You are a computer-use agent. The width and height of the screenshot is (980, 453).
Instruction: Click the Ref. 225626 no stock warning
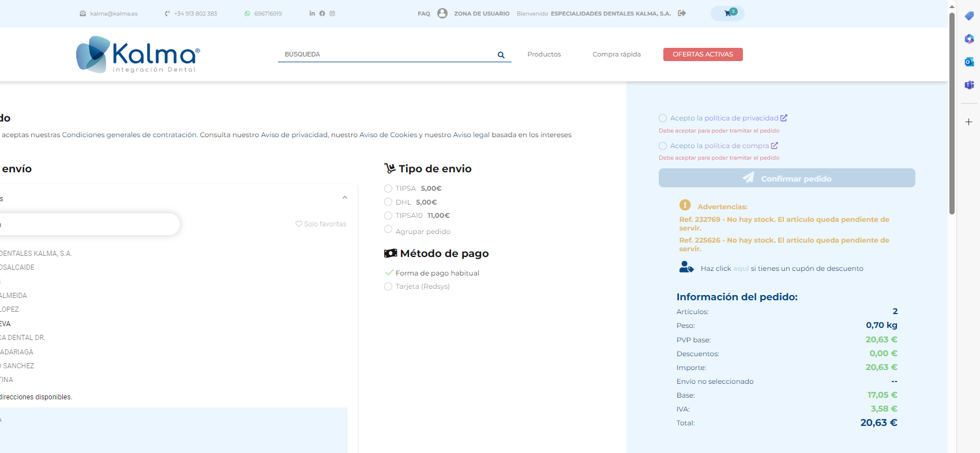pos(784,244)
